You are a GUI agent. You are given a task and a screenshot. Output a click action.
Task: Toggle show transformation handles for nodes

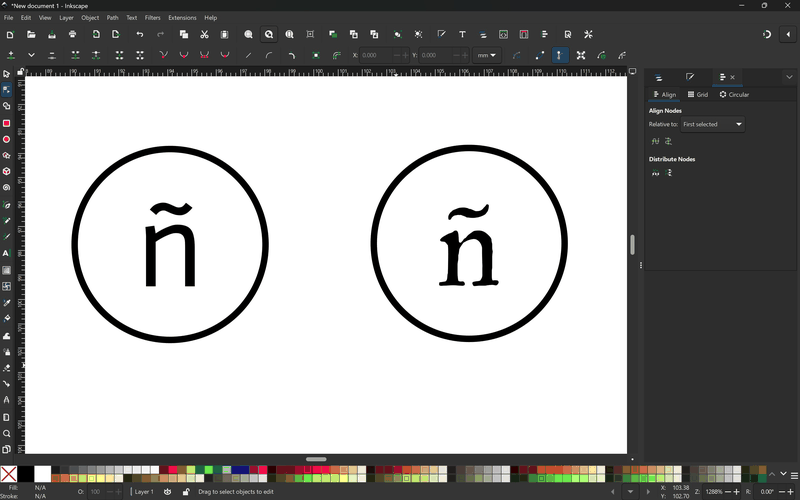[581, 55]
